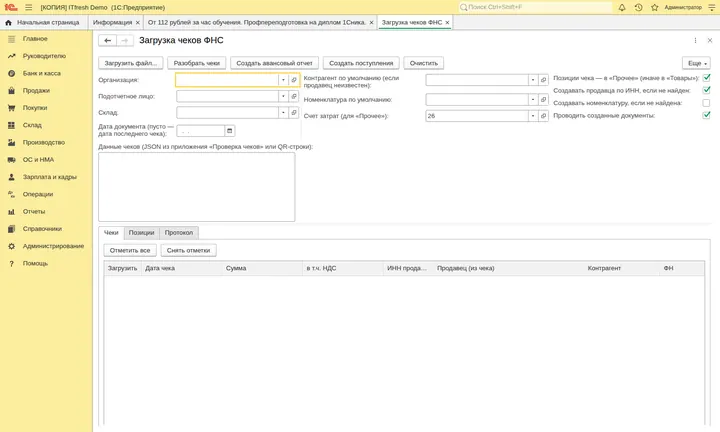Click the Отметить все button
The width and height of the screenshot is (720, 432).
[x=130, y=251]
